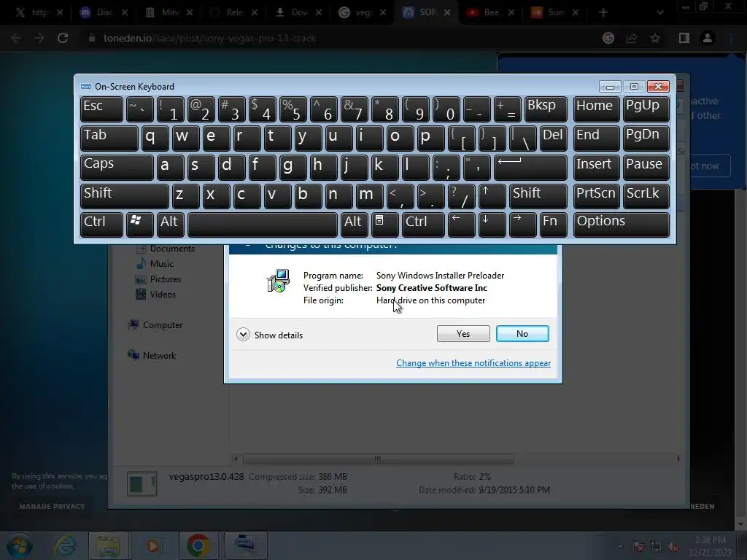Tap the 5 key on On-Screen Keyboard
This screenshot has width=747, height=560.
click(293, 109)
